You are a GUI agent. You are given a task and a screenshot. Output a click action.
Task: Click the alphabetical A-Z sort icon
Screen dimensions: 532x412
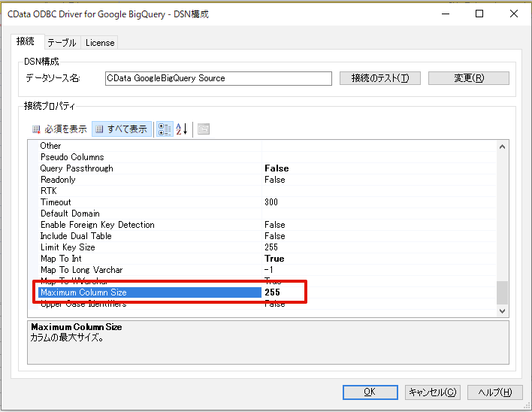[x=182, y=129]
